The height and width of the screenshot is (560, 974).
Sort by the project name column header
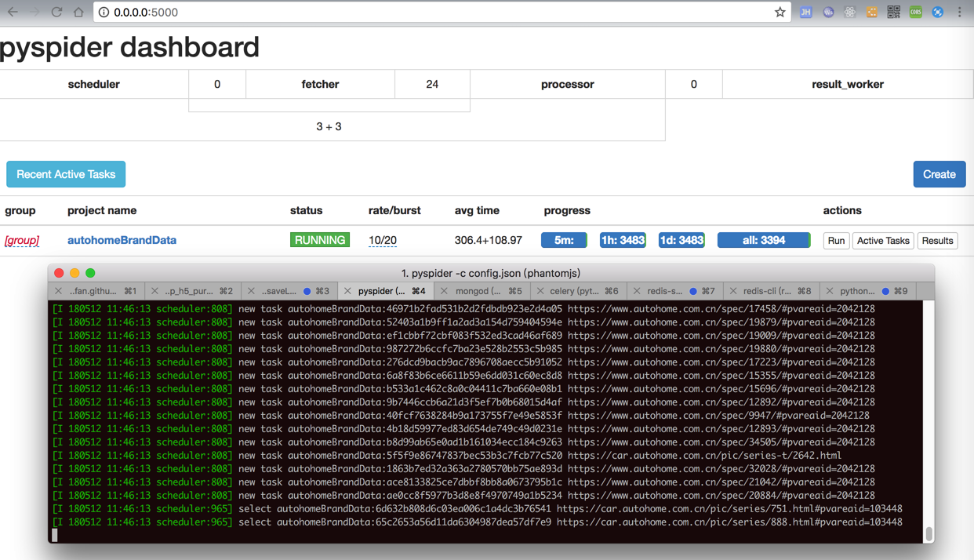102,210
